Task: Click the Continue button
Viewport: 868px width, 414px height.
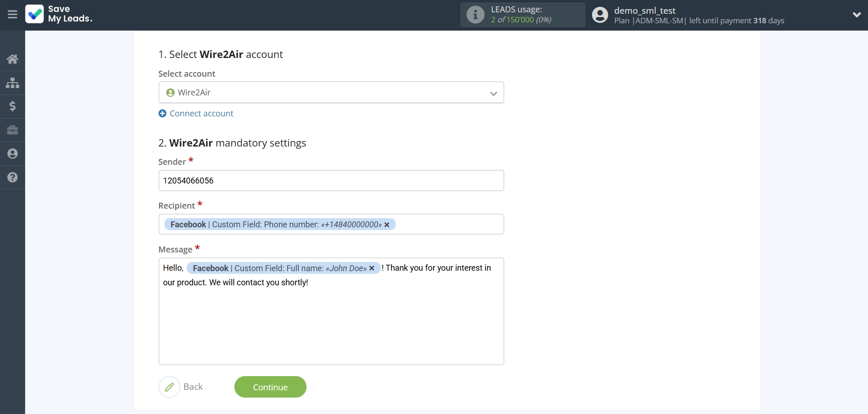Action: (x=270, y=387)
